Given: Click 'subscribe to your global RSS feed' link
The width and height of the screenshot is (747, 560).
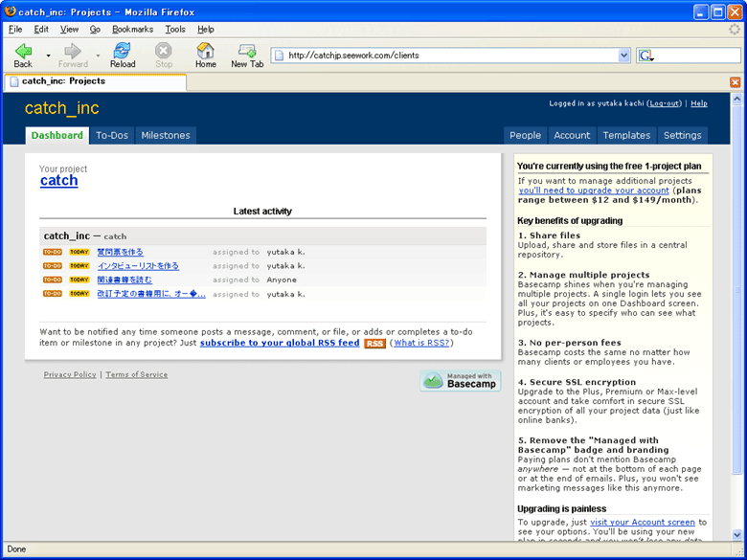Looking at the screenshot, I should (280, 343).
